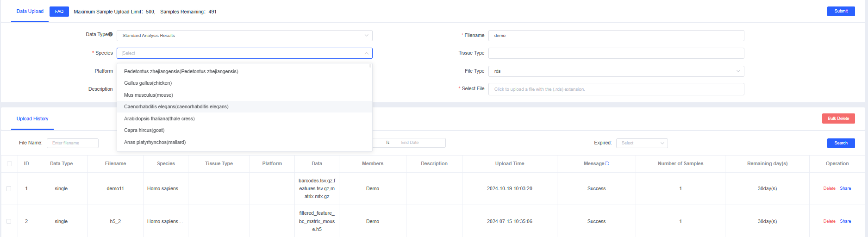
Task: Open the Data Upload tab
Action: [x=30, y=12]
